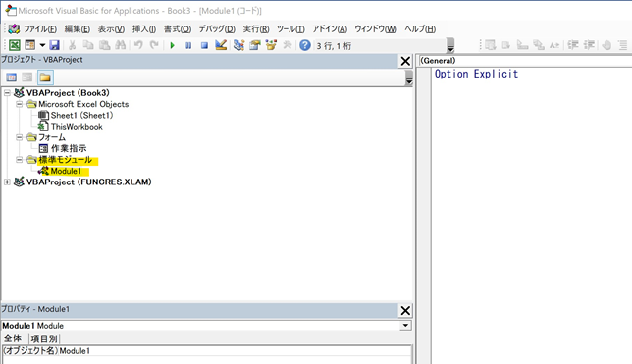Collapse the VBAProject (Book3) node
632x364 pixels.
pyautogui.click(x=7, y=93)
